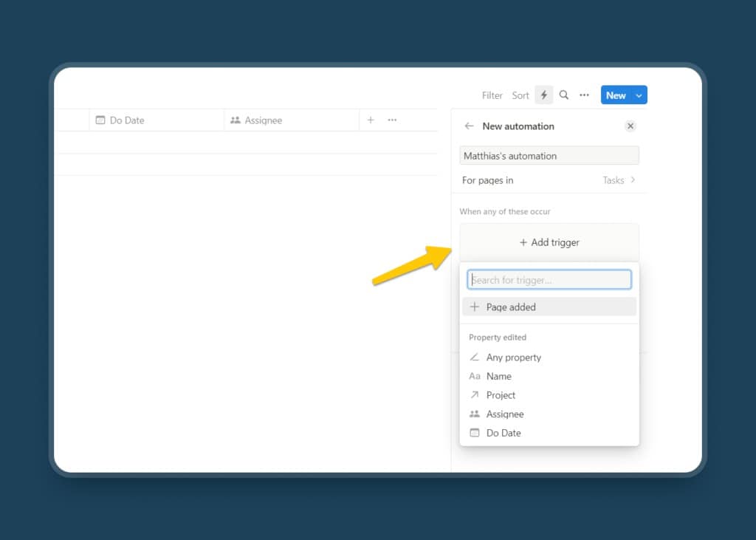Expand the New button dropdown arrow
Viewport: 756px width, 540px height.
click(639, 95)
